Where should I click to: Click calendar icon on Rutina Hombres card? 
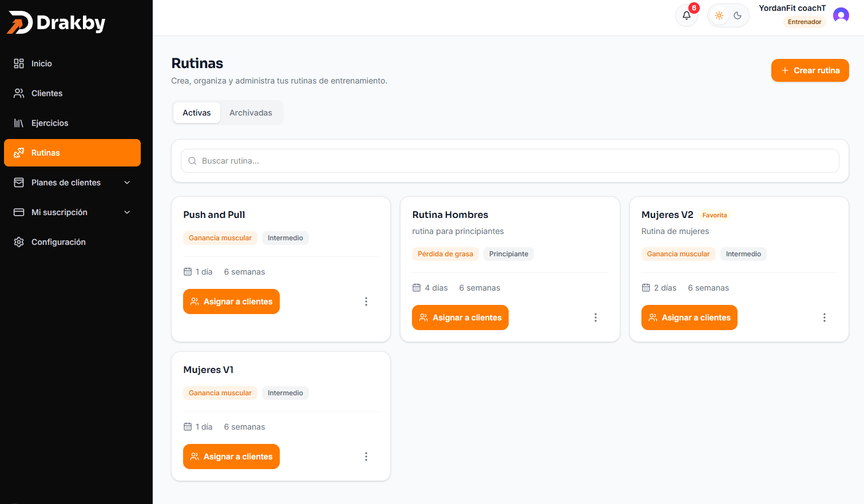point(417,288)
